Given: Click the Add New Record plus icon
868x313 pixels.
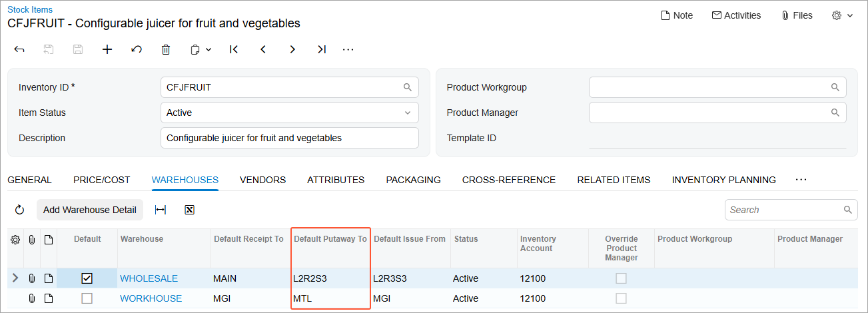Looking at the screenshot, I should 107,49.
